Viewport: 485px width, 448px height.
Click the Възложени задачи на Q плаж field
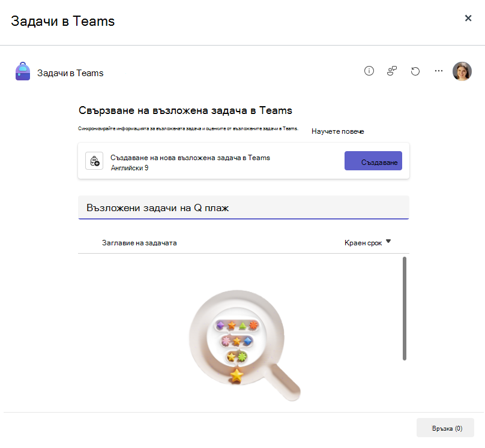click(x=244, y=208)
